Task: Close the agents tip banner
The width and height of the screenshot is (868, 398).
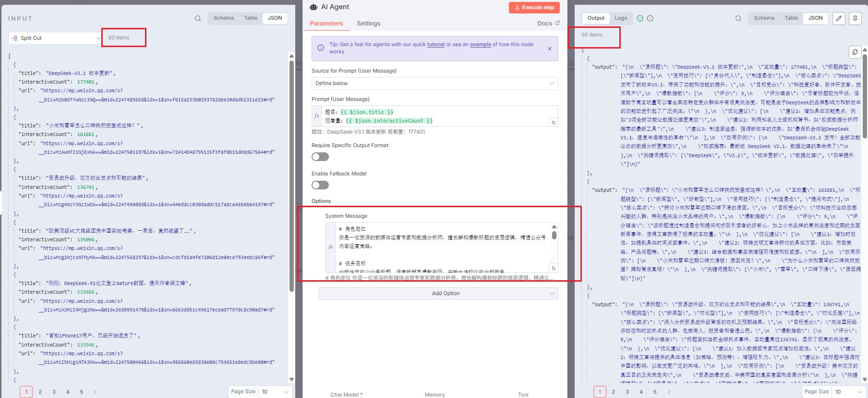Action: point(550,49)
